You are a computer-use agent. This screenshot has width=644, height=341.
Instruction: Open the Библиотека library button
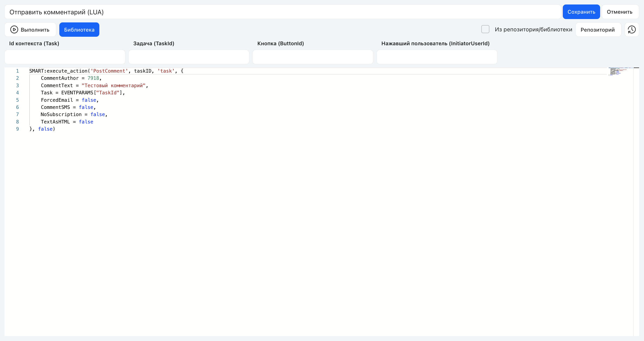[x=79, y=30]
